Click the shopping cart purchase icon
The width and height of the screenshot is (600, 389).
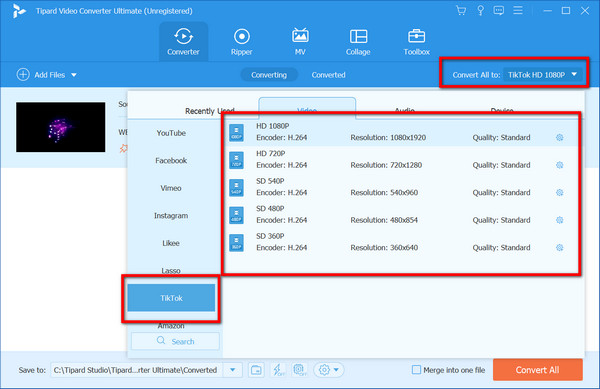click(x=461, y=11)
